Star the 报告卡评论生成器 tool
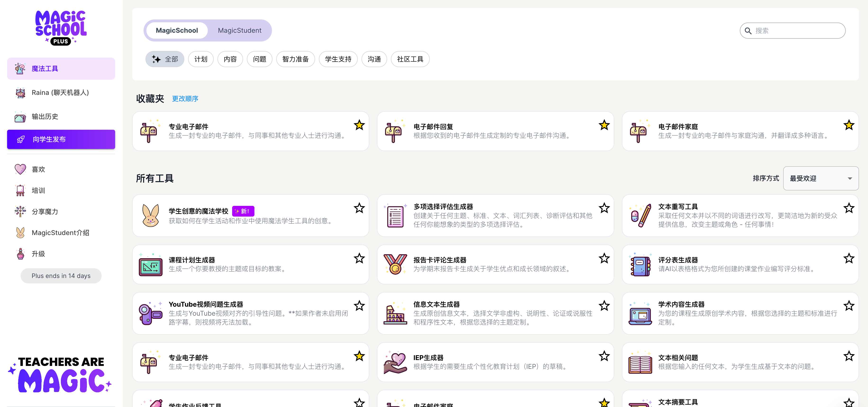868x407 pixels. (x=604, y=259)
